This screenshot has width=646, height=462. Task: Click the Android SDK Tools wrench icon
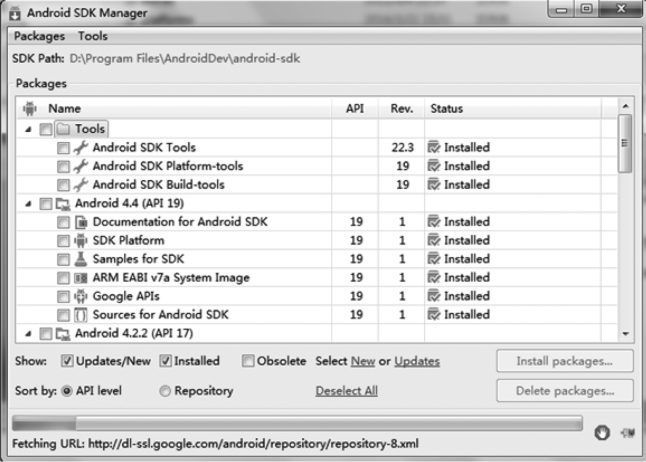click(82, 147)
